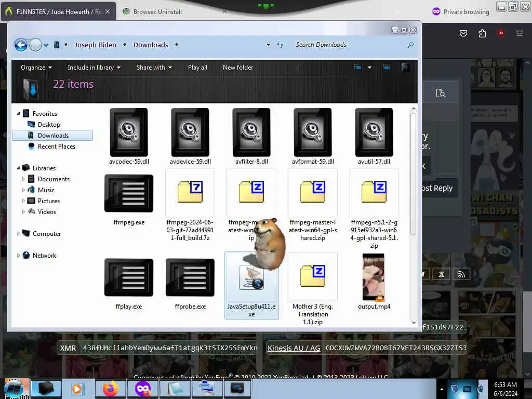The width and height of the screenshot is (532, 399).
Task: Select the avformat-59.dll file icon
Action: 312,132
